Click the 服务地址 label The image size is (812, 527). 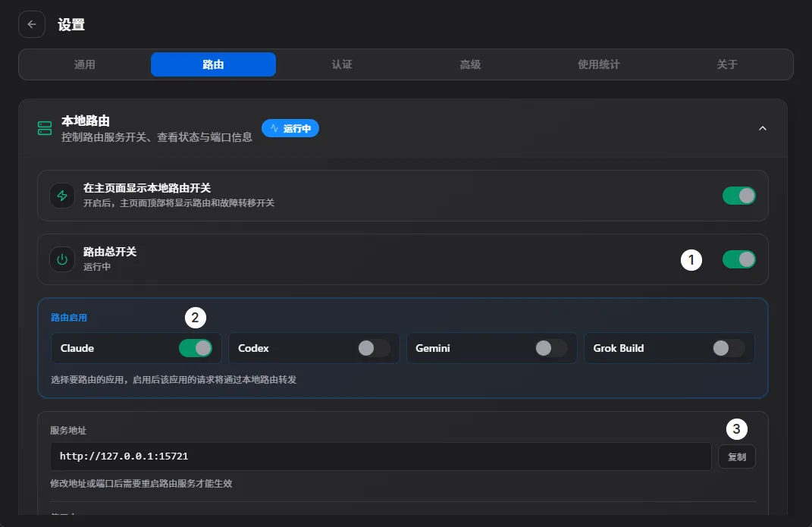click(x=67, y=430)
